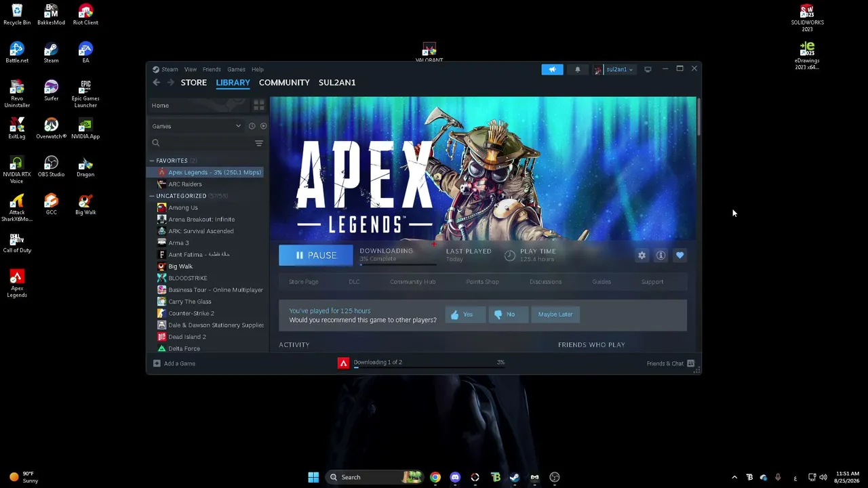Image resolution: width=868 pixels, height=488 pixels.
Task: Click the Apex Legends download manager icon
Action: coord(343,363)
